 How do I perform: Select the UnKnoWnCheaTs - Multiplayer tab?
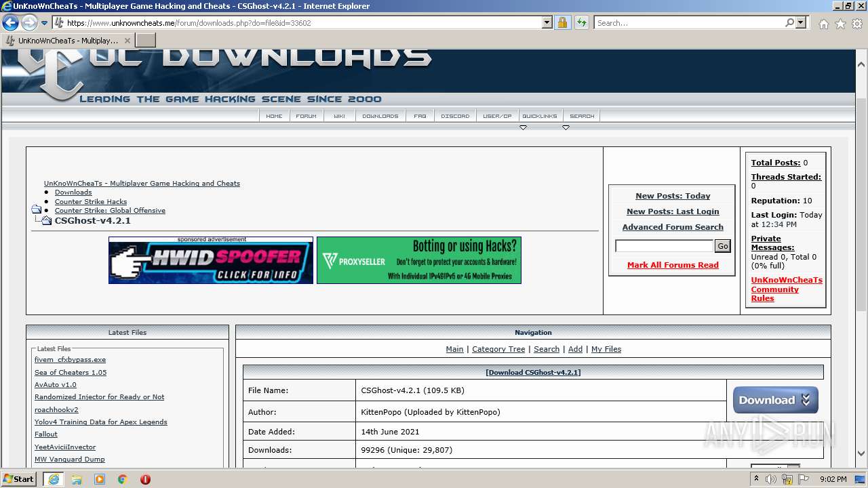click(68, 41)
